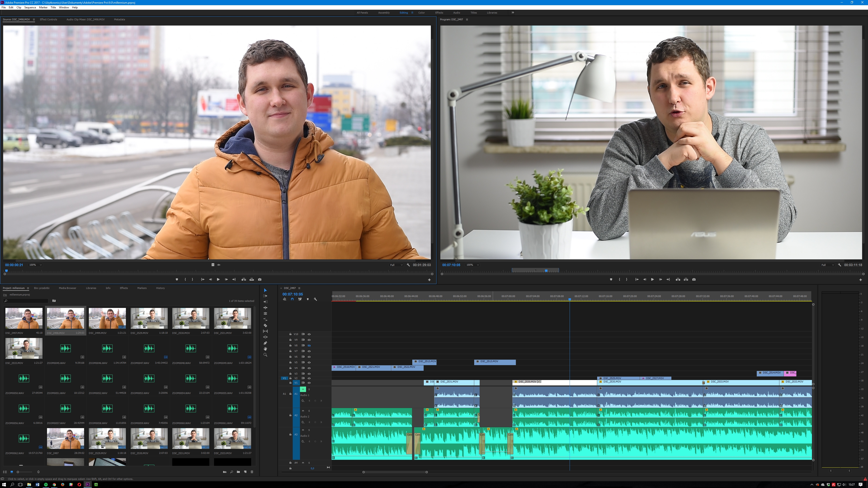The height and width of the screenshot is (488, 868).
Task: Click Drag Audio Only icon in Source monitor
Action: coord(219,265)
